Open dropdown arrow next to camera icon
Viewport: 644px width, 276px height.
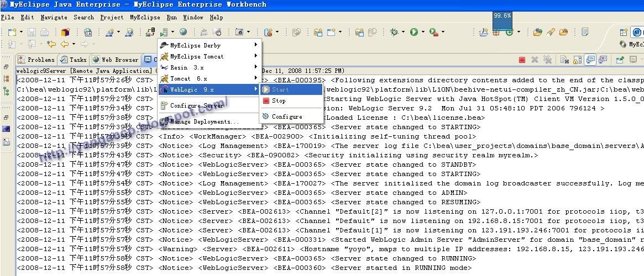click(x=248, y=32)
